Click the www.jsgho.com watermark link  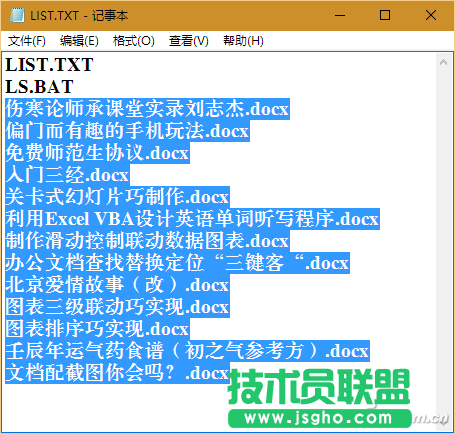[319, 418]
